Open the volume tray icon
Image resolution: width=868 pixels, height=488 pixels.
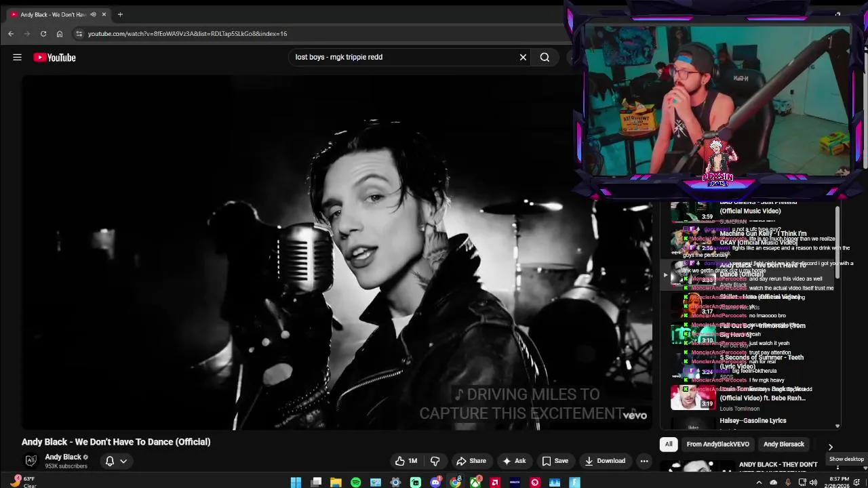(813, 483)
